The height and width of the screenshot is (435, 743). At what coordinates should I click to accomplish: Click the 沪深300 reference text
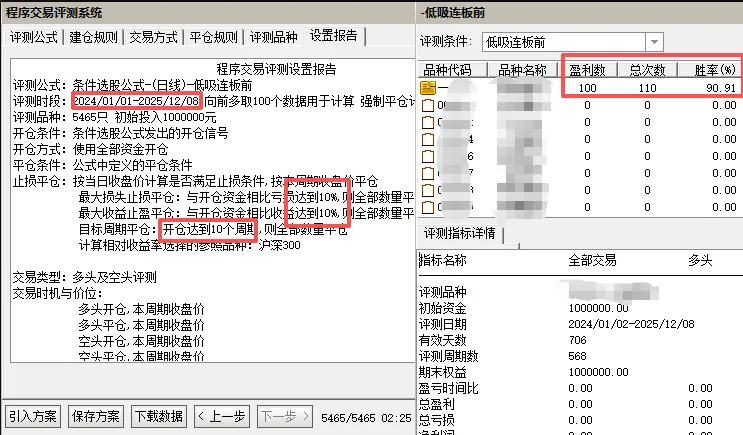(280, 245)
